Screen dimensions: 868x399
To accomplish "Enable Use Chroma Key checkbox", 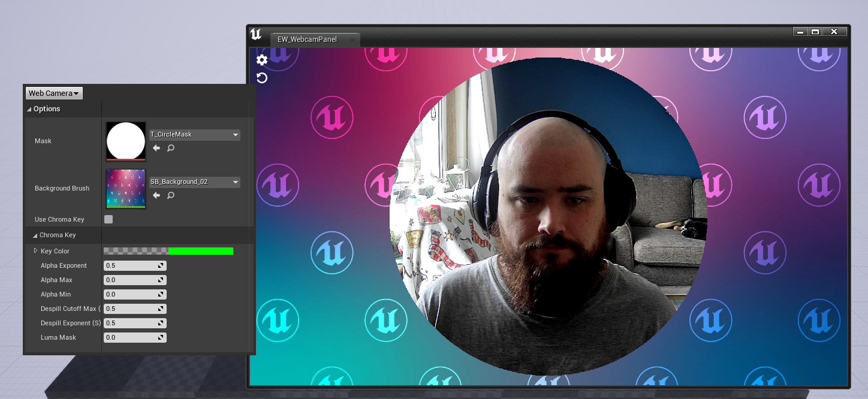I will coord(108,219).
